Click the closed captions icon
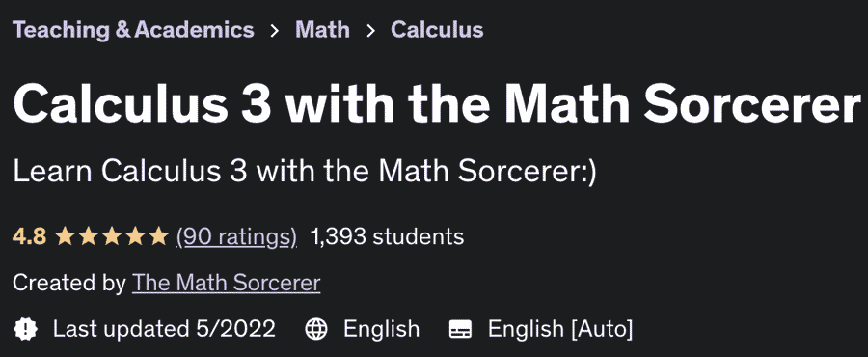The width and height of the screenshot is (868, 357). (x=460, y=329)
